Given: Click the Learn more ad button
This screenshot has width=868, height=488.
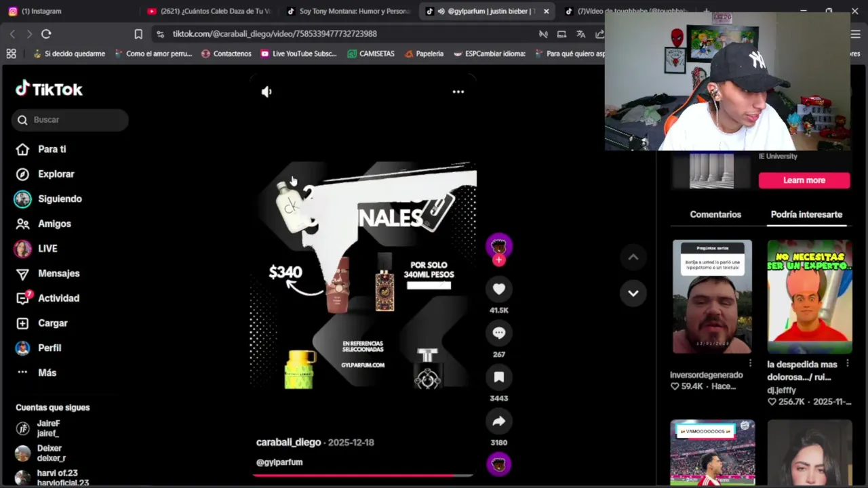Looking at the screenshot, I should point(804,180).
